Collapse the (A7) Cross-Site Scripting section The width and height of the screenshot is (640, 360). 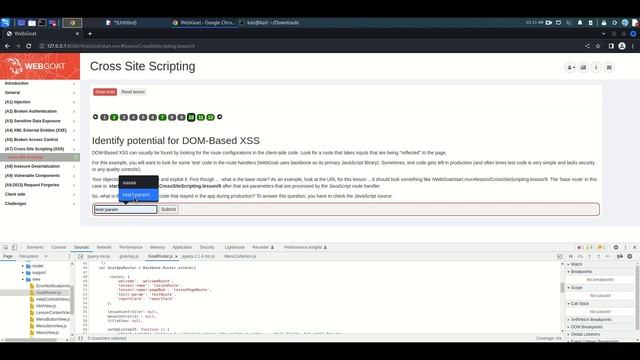pos(40,149)
